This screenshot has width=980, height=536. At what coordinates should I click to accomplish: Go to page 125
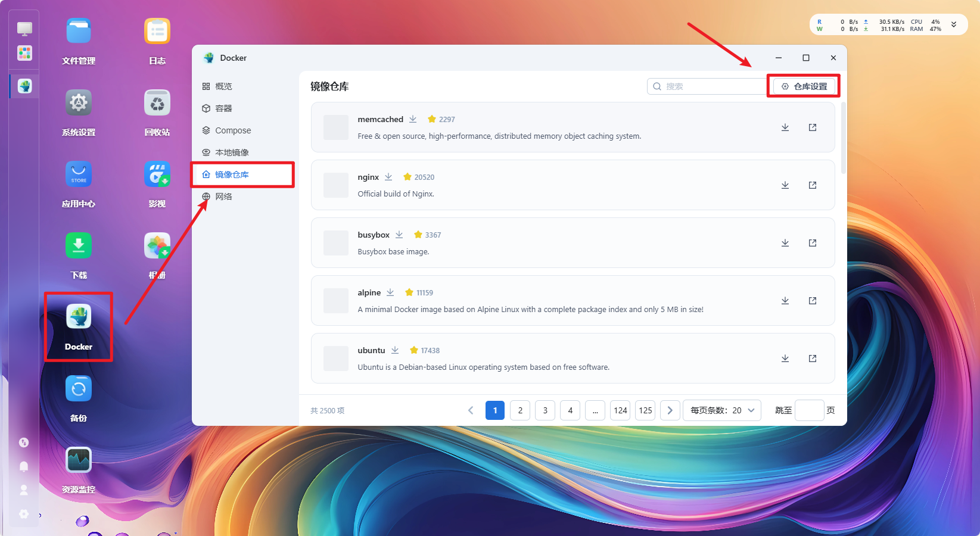point(645,410)
